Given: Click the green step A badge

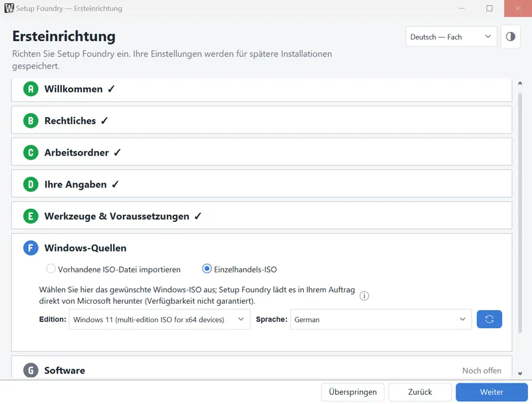Looking at the screenshot, I should click(31, 89).
